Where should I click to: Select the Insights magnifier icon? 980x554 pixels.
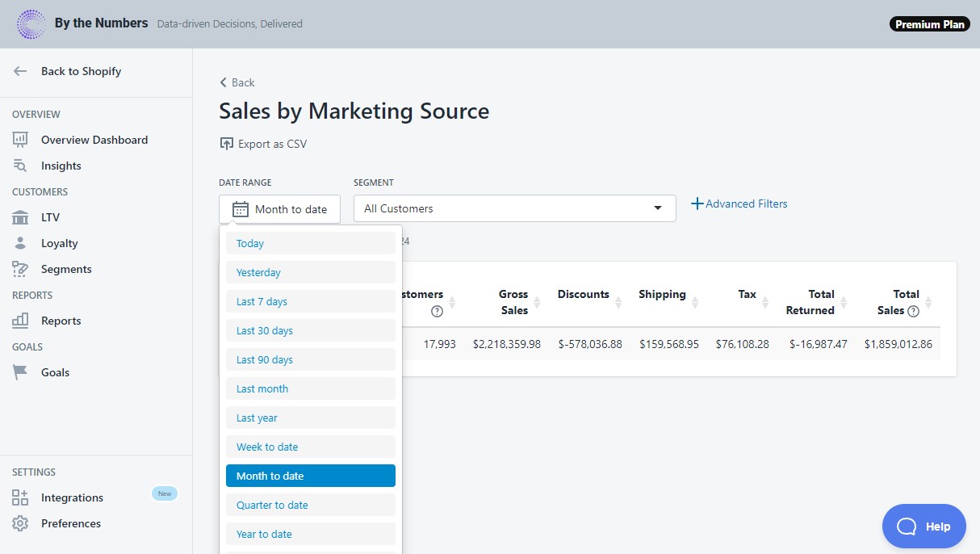coord(22,166)
